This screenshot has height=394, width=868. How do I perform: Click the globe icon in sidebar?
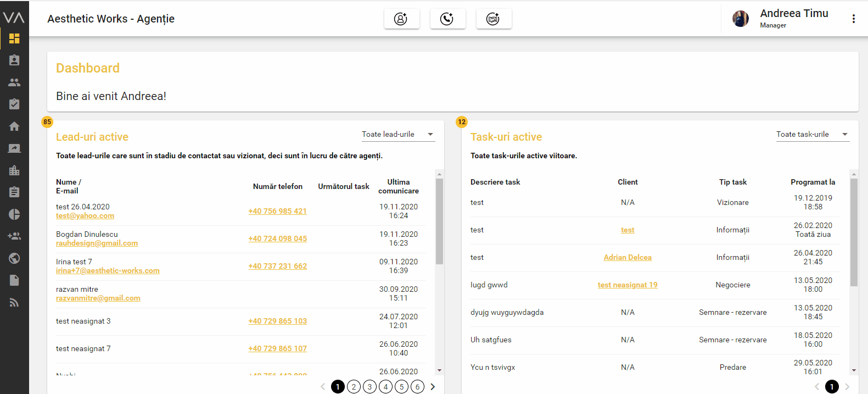(14, 258)
